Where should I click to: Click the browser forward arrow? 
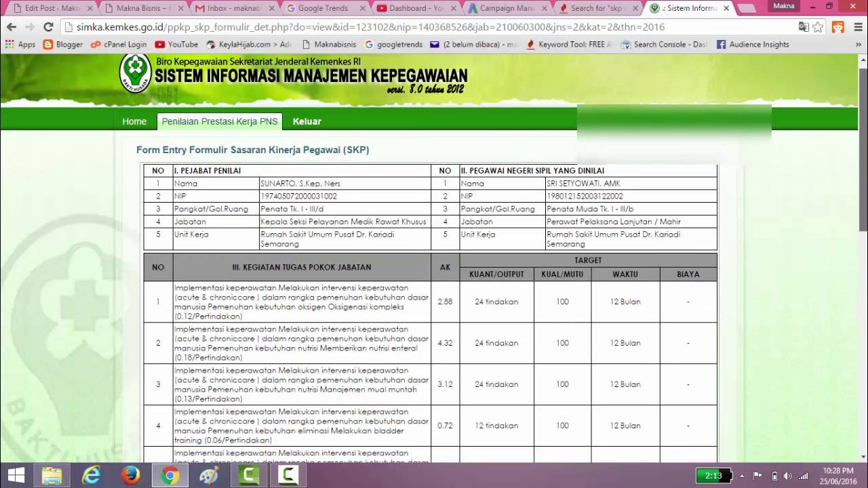(x=29, y=27)
